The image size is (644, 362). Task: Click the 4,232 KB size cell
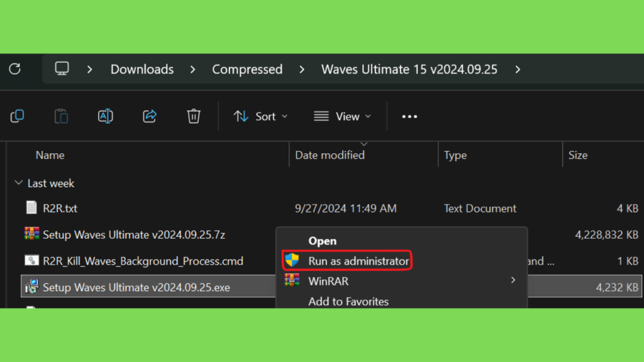pyautogui.click(x=618, y=287)
